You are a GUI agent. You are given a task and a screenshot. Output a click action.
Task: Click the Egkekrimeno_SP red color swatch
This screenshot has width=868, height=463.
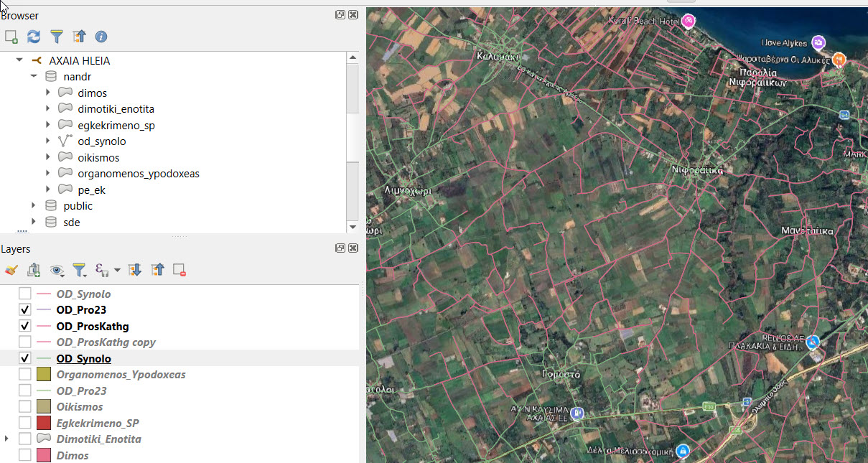44,423
